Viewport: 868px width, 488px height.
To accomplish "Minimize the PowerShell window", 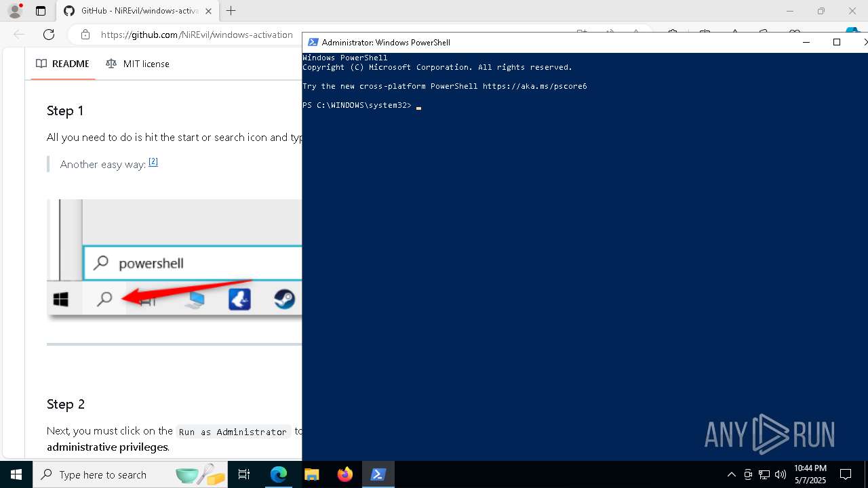I will pyautogui.click(x=806, y=42).
